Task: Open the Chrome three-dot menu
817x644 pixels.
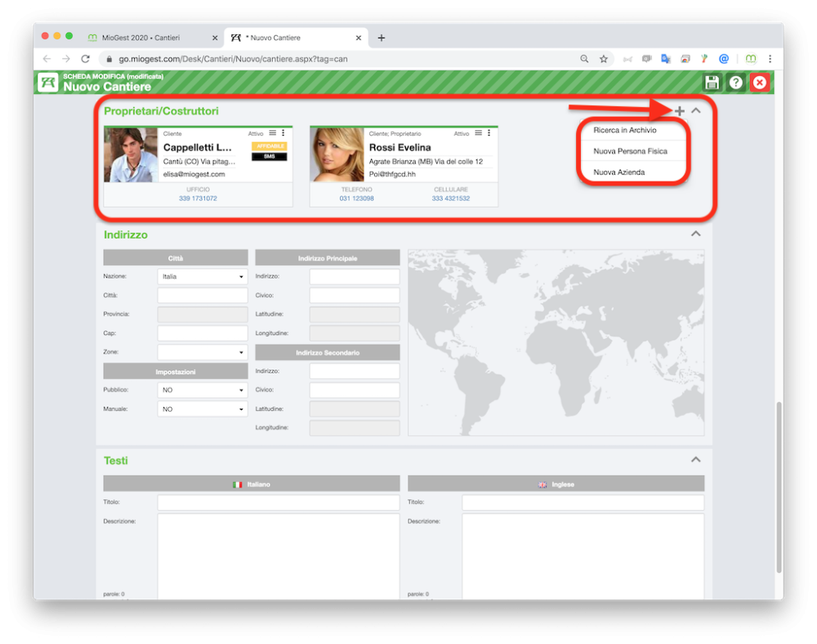Action: pos(770,59)
